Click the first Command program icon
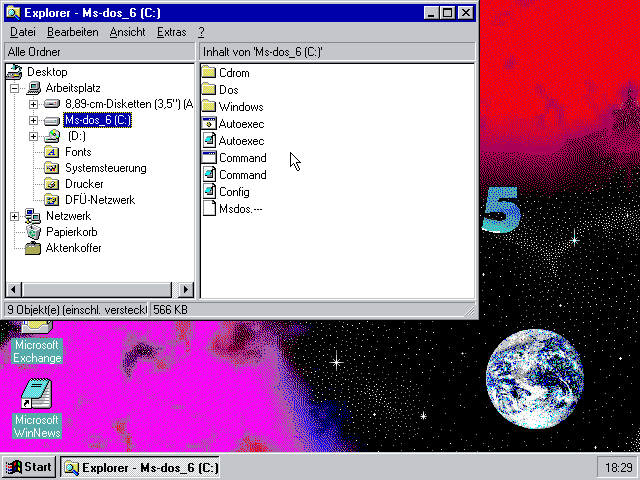 [x=209, y=158]
